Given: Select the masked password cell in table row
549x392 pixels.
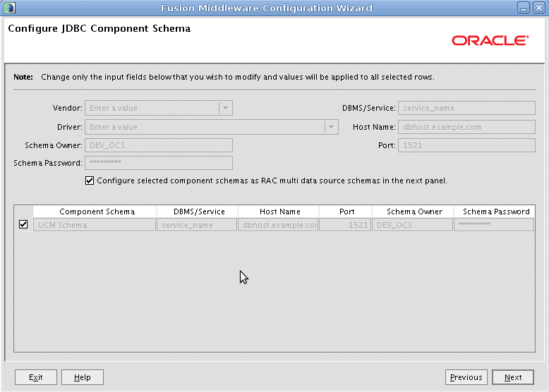Looking at the screenshot, I should click(494, 225).
